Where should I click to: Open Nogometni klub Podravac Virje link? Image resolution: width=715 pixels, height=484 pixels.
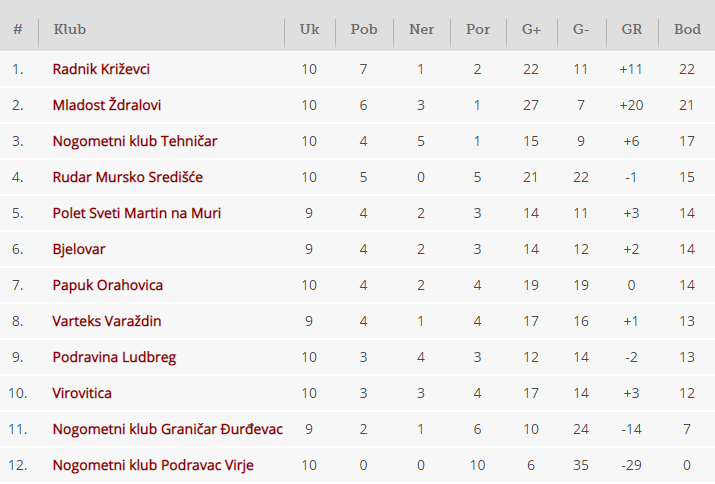153,466
